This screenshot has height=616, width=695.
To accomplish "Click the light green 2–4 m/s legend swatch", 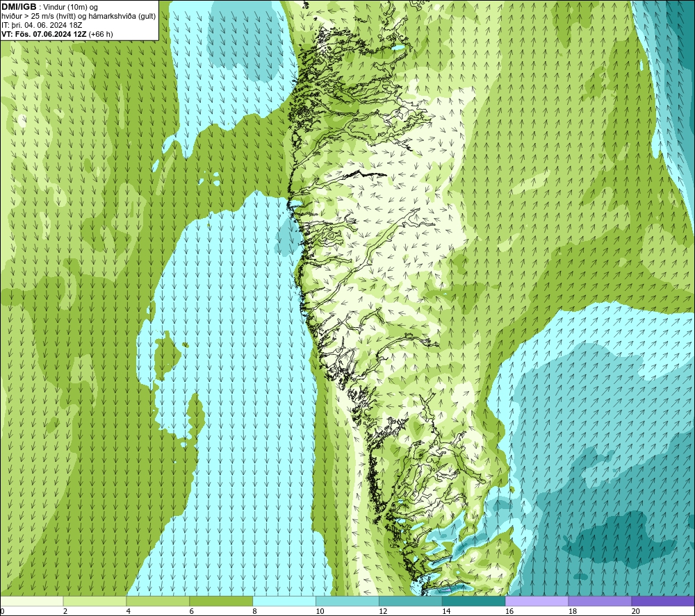I will (x=95, y=601).
